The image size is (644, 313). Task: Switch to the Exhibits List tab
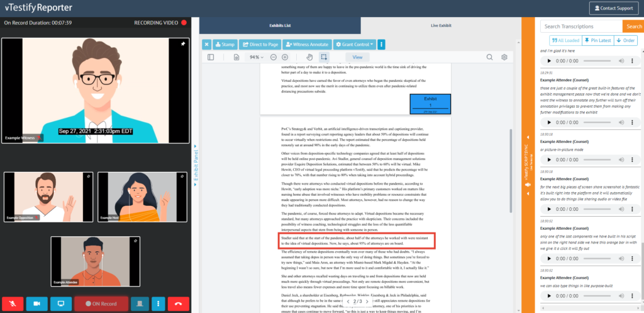pyautogui.click(x=280, y=25)
